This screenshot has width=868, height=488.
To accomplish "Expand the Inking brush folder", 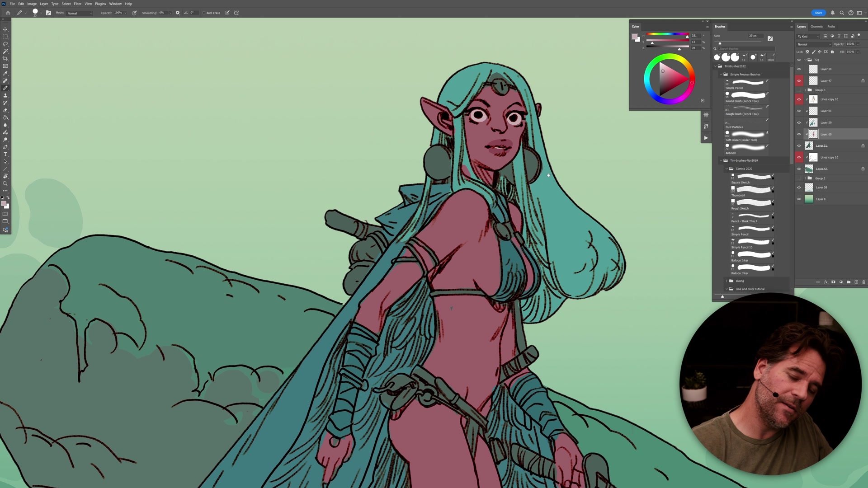I will point(726,281).
